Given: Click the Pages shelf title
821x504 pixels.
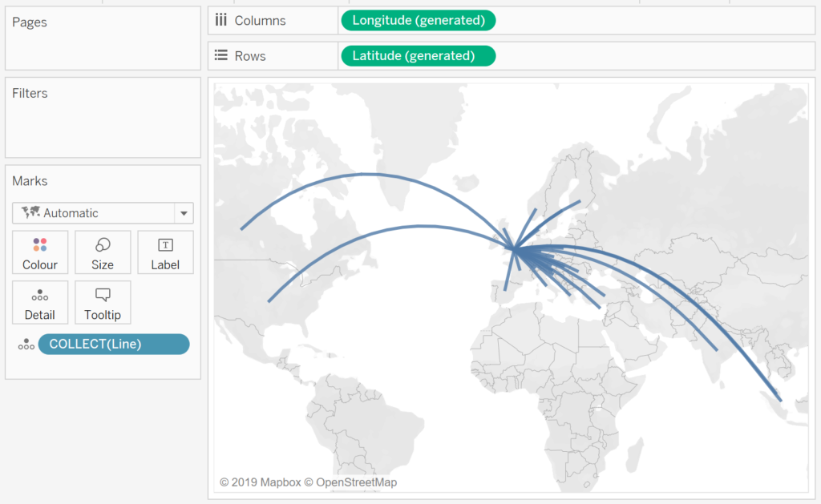Looking at the screenshot, I should (x=30, y=22).
